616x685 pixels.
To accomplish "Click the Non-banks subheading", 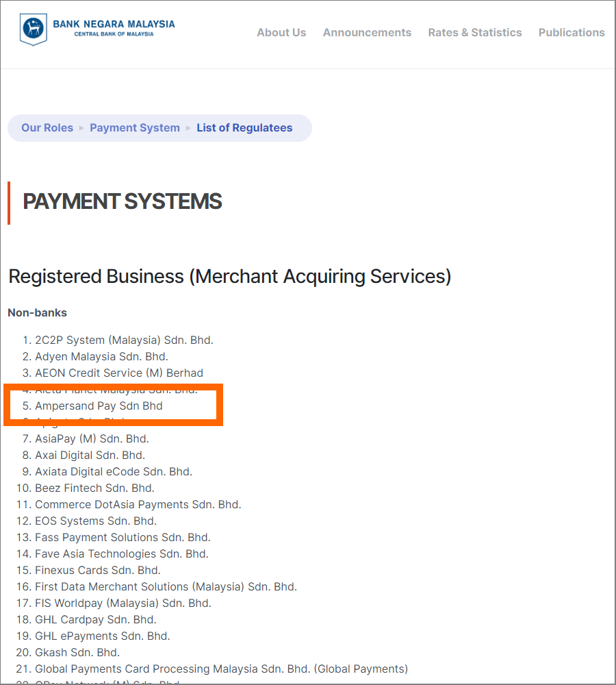I will [x=37, y=313].
